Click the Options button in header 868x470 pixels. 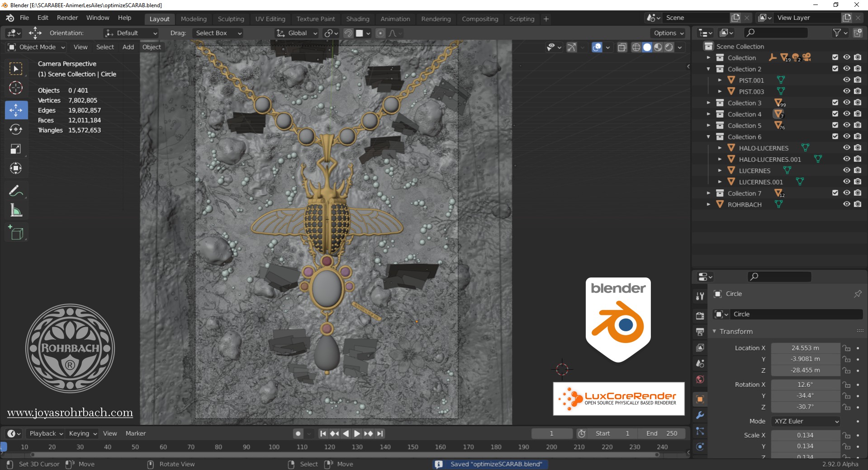point(669,33)
